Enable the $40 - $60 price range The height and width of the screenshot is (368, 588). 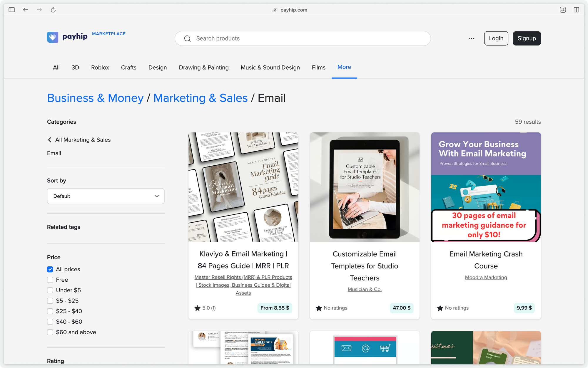[x=50, y=322]
